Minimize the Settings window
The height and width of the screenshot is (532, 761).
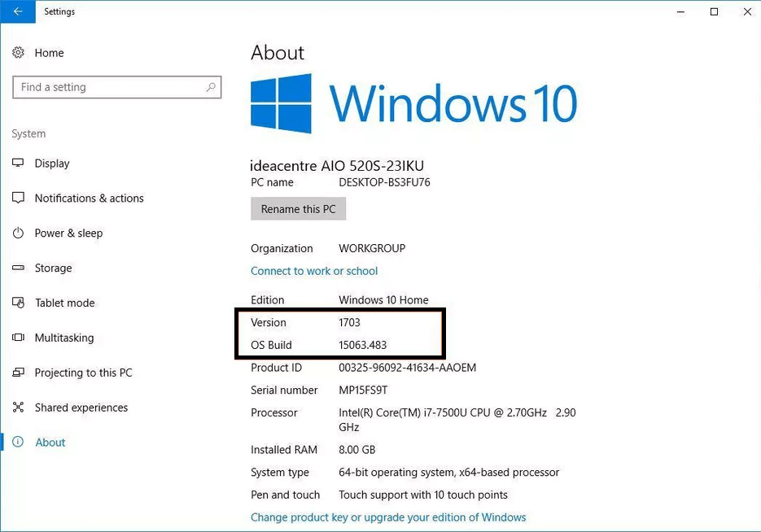681,11
